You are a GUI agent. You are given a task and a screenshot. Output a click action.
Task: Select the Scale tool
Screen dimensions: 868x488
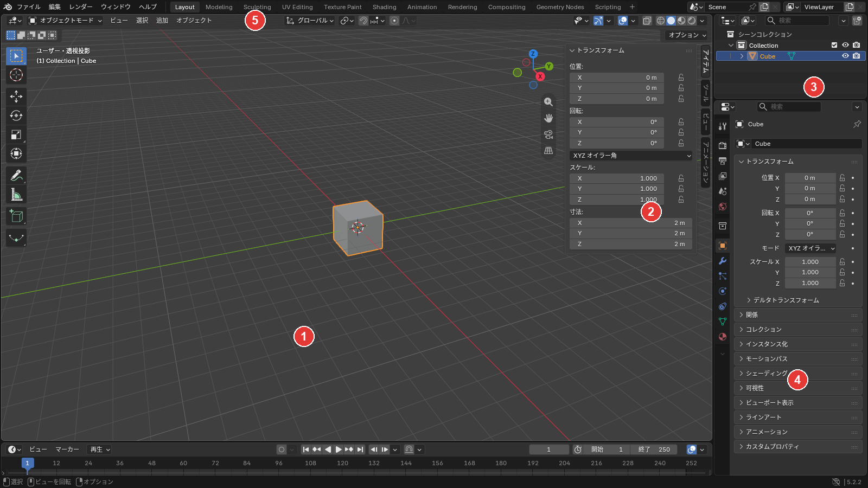pyautogui.click(x=16, y=134)
